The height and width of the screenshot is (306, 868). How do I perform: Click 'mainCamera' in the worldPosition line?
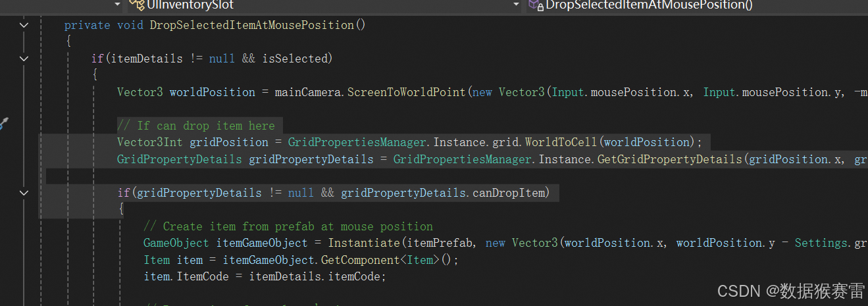click(x=308, y=92)
